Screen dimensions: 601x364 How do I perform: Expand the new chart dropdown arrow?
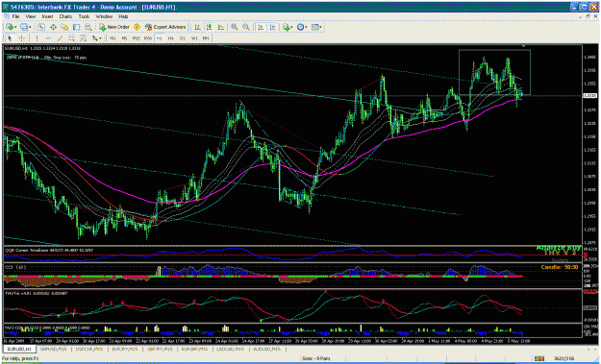click(x=15, y=28)
